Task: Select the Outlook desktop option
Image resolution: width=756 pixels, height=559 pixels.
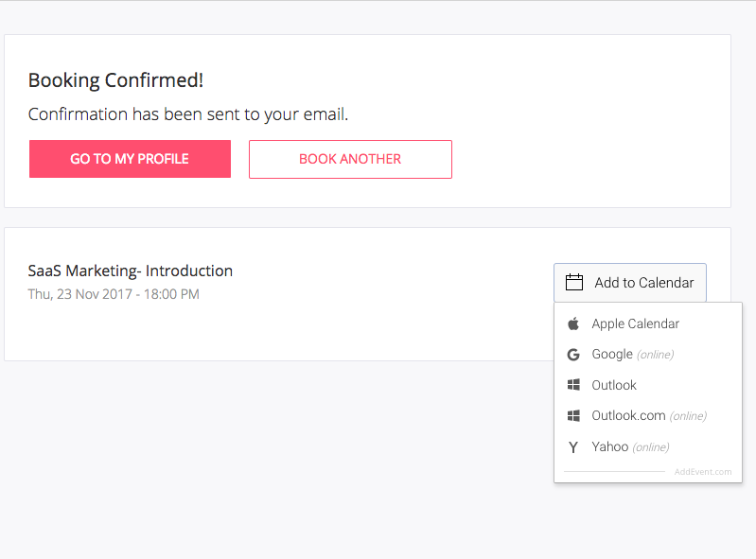Action: click(614, 385)
